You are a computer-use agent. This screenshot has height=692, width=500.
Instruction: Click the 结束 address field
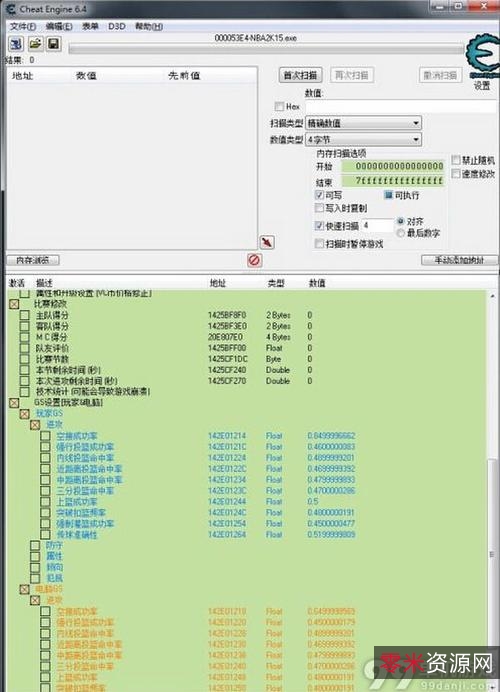(393, 181)
